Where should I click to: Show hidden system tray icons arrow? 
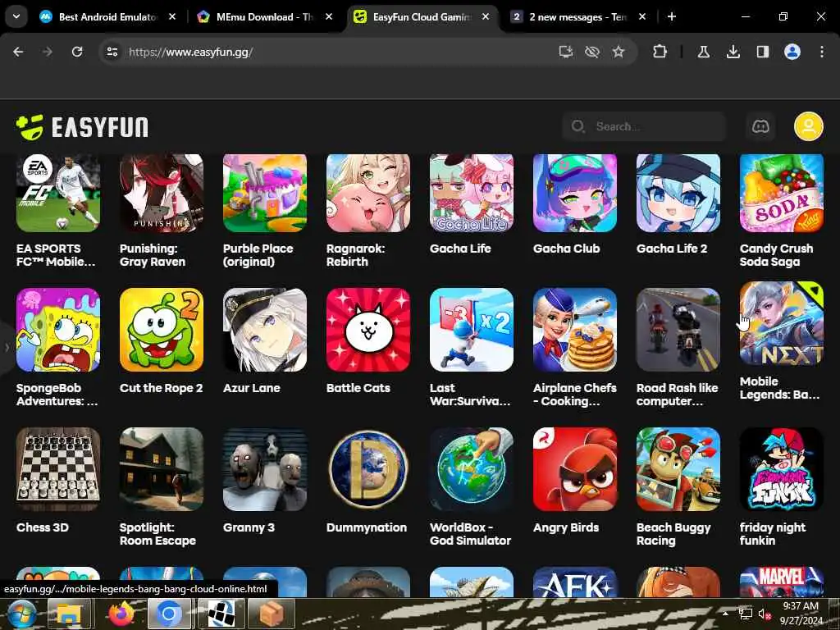[725, 614]
